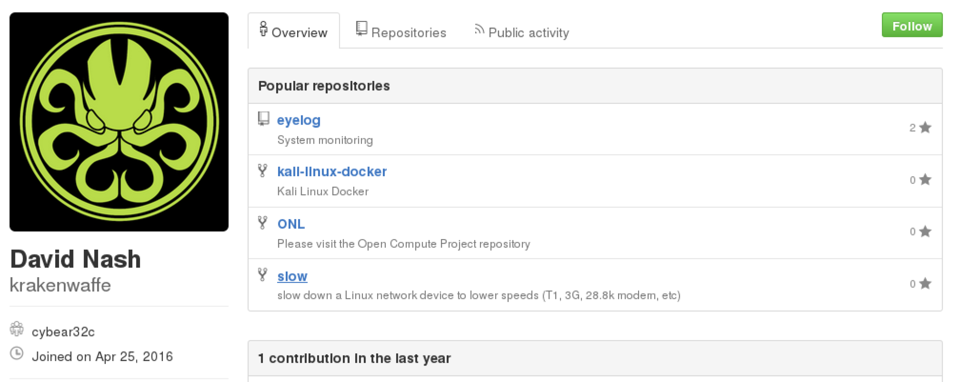Click the cybear32c organization name

click(63, 332)
